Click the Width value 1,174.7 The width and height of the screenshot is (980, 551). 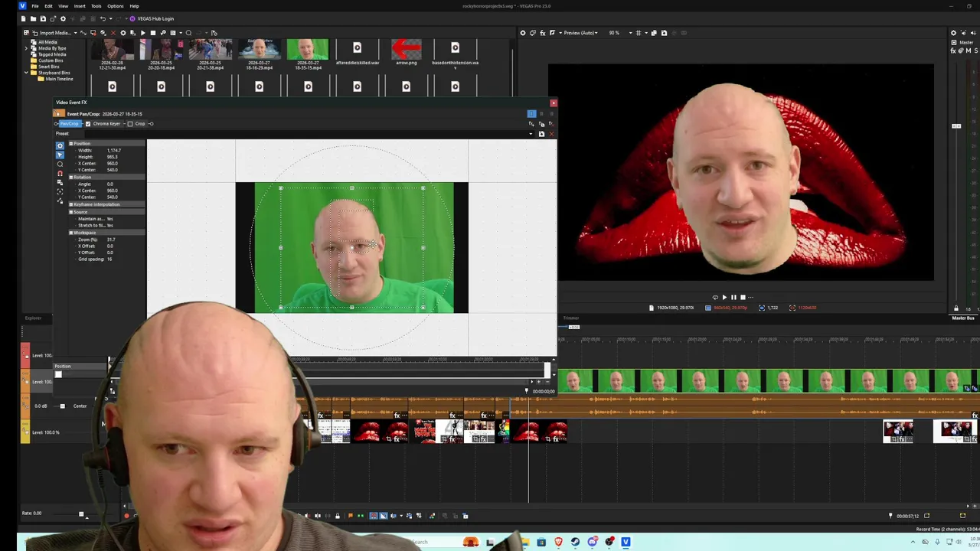(x=114, y=150)
